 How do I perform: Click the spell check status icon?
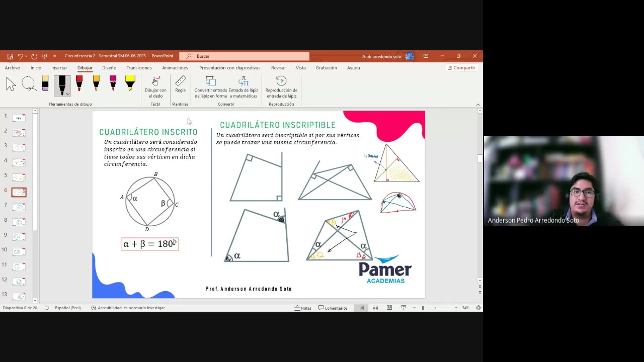[46, 308]
